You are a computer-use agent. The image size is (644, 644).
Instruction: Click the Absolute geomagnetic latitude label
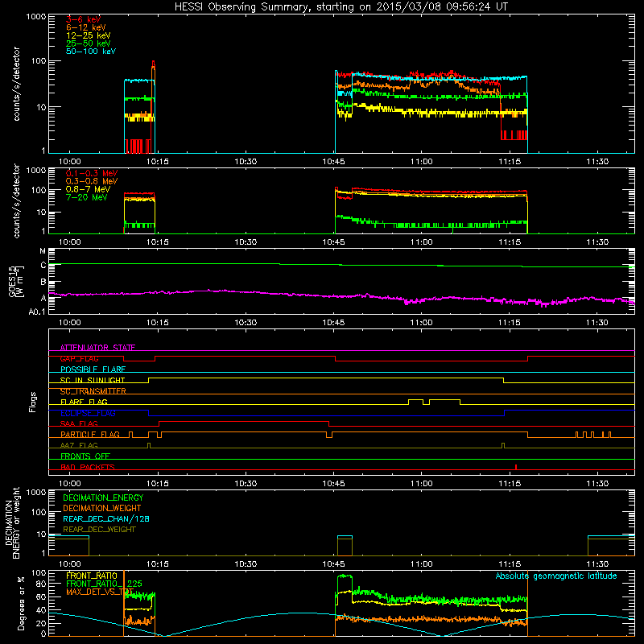tap(556, 576)
